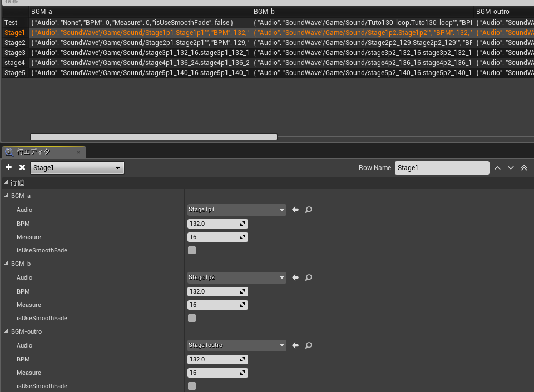Browse to BGM-a Audio asset in content browser
The width and height of the screenshot is (534, 392).
click(309, 210)
